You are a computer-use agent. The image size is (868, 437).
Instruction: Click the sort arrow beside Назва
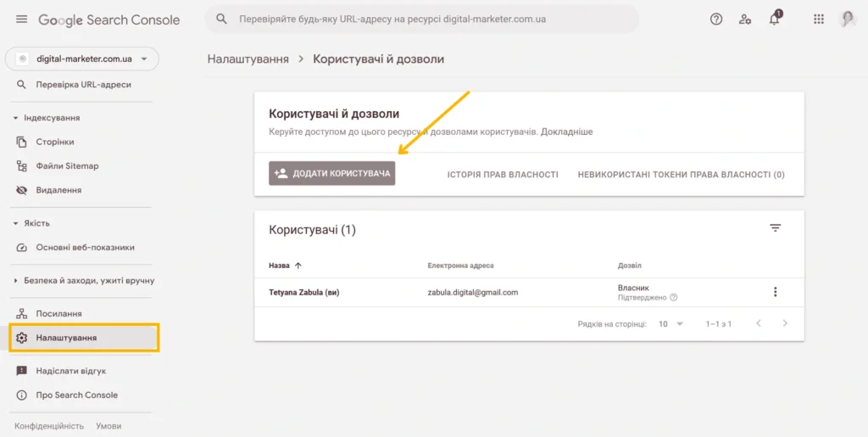[x=298, y=266]
